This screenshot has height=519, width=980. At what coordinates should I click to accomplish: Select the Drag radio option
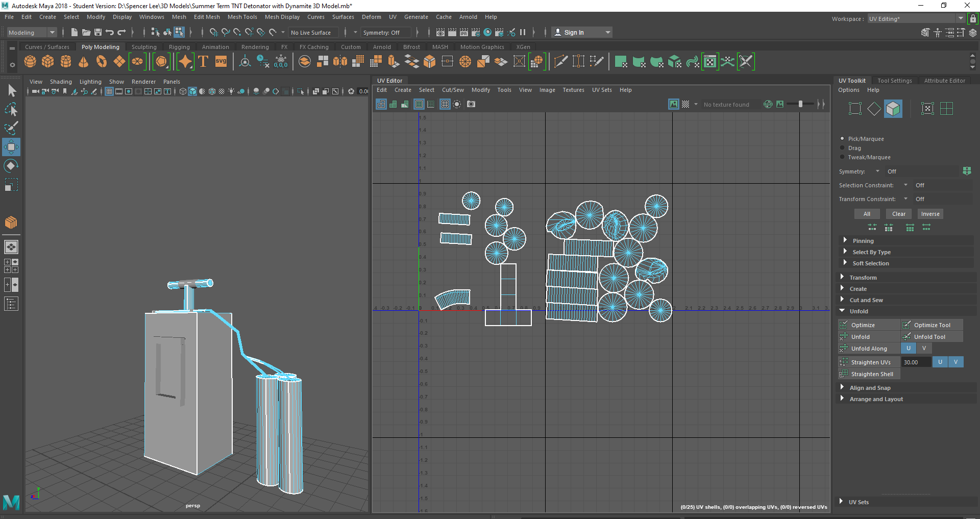click(x=842, y=148)
